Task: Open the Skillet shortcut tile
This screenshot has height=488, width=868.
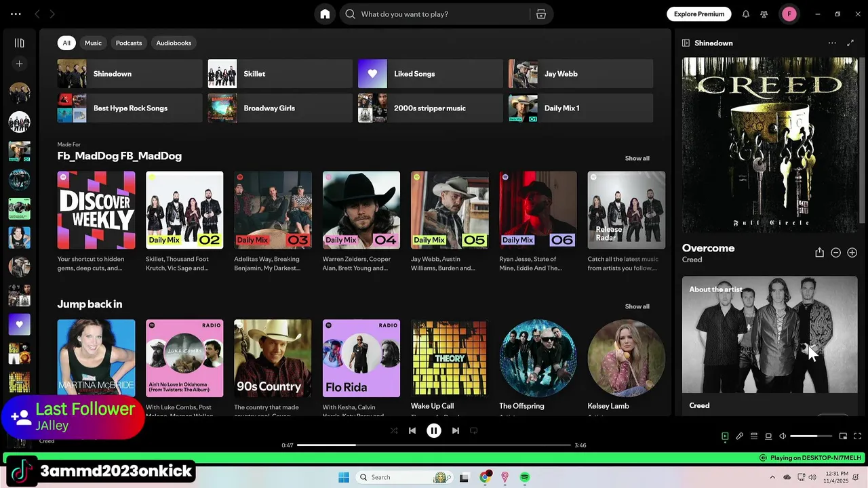Action: [x=280, y=74]
